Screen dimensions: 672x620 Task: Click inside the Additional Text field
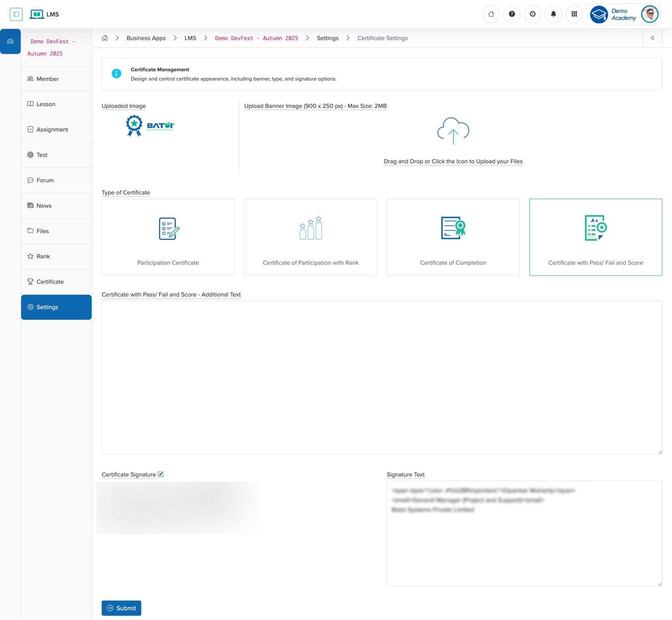pyautogui.click(x=381, y=377)
